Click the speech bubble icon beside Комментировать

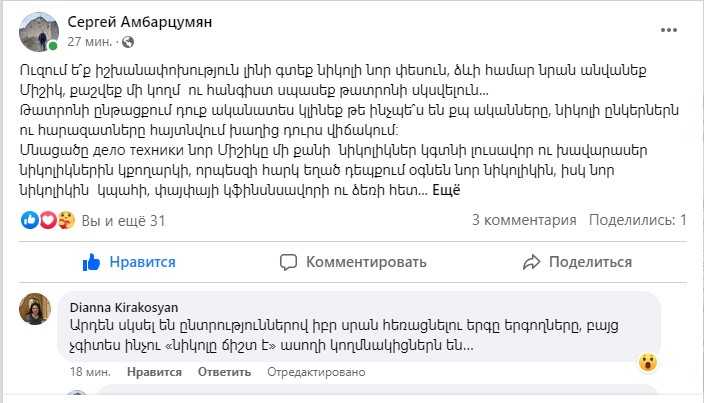[289, 262]
